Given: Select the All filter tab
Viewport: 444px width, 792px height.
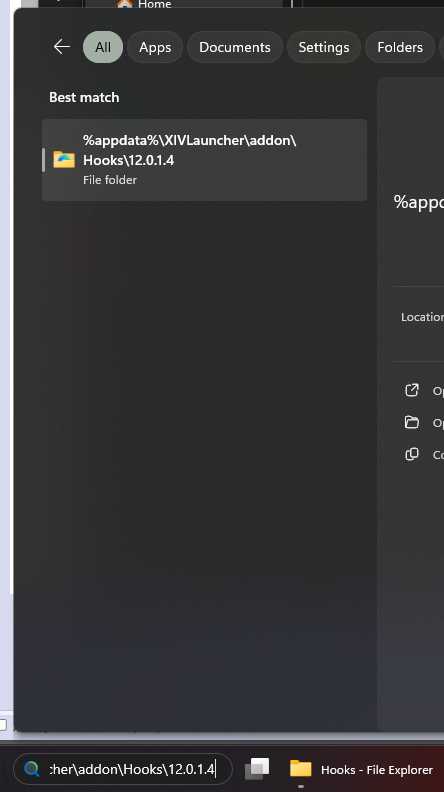Looking at the screenshot, I should pos(103,47).
